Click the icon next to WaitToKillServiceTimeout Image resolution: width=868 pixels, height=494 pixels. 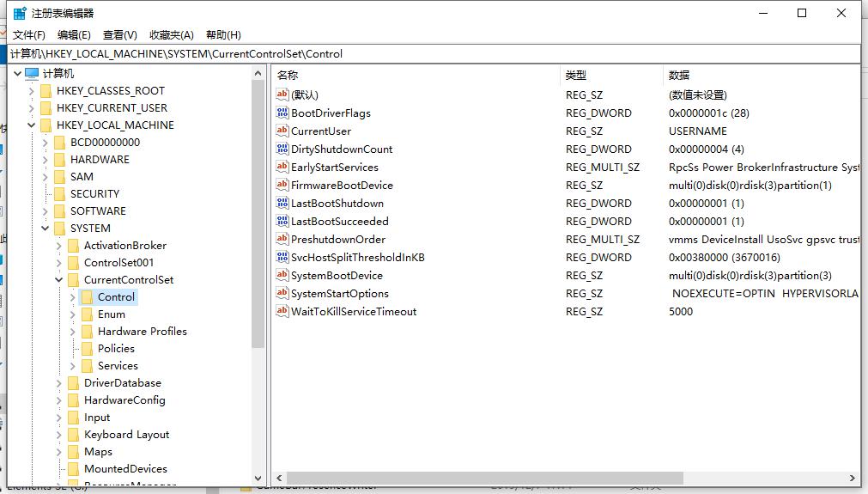coord(282,311)
